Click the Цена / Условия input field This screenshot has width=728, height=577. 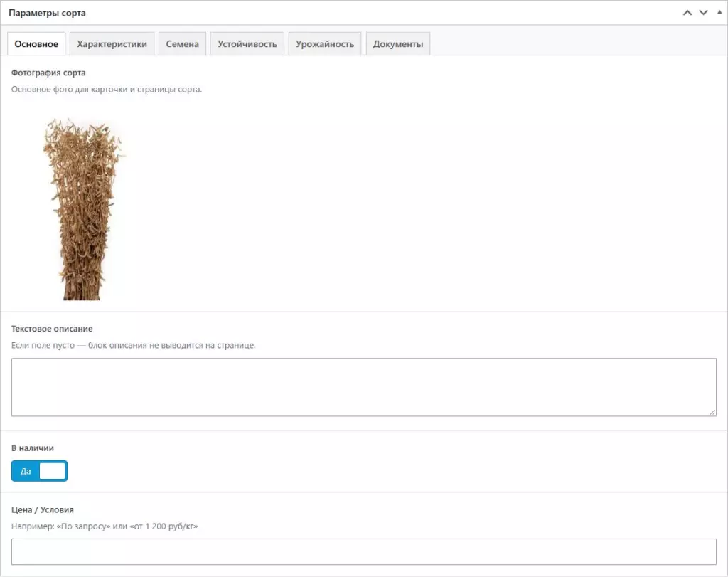click(x=364, y=552)
